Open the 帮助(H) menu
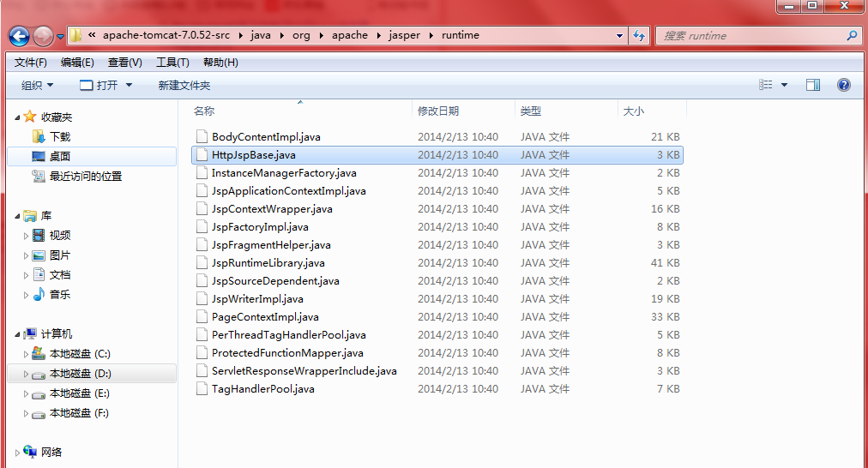 tap(220, 63)
